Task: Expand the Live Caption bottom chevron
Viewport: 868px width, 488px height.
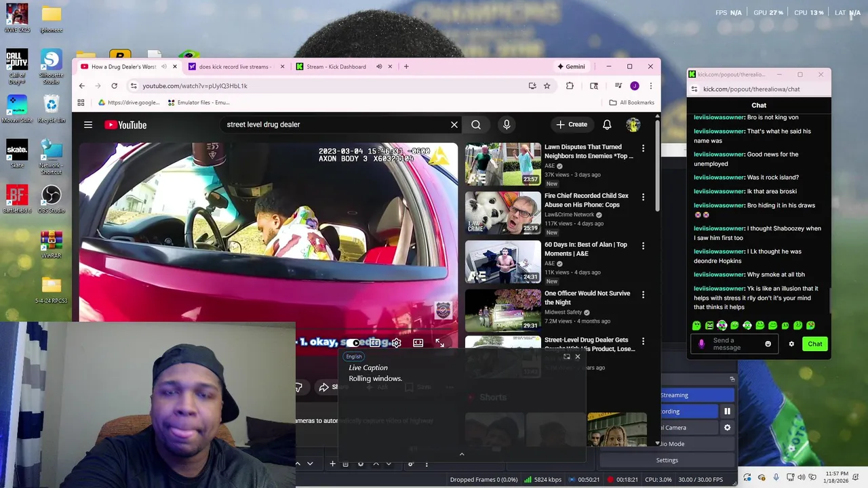Action: click(462, 454)
